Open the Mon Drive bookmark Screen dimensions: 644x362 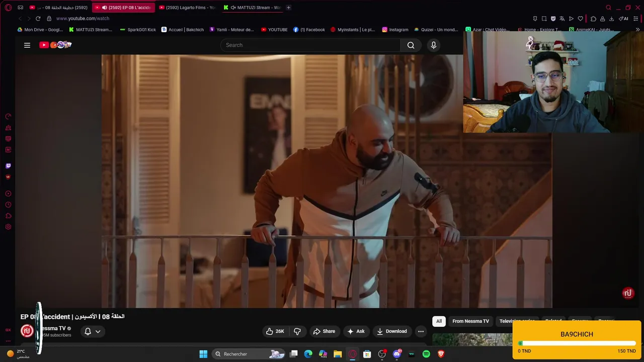[40, 30]
